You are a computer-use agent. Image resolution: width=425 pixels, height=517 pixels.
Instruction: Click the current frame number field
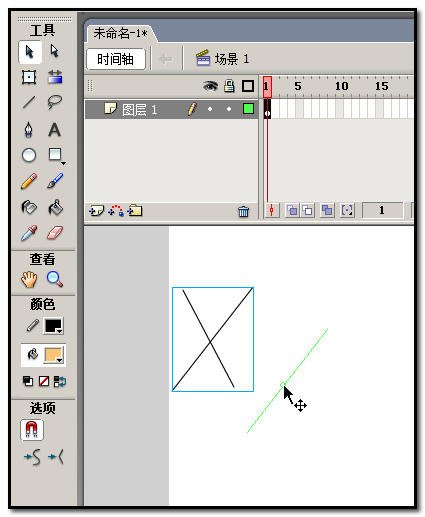tap(382, 210)
